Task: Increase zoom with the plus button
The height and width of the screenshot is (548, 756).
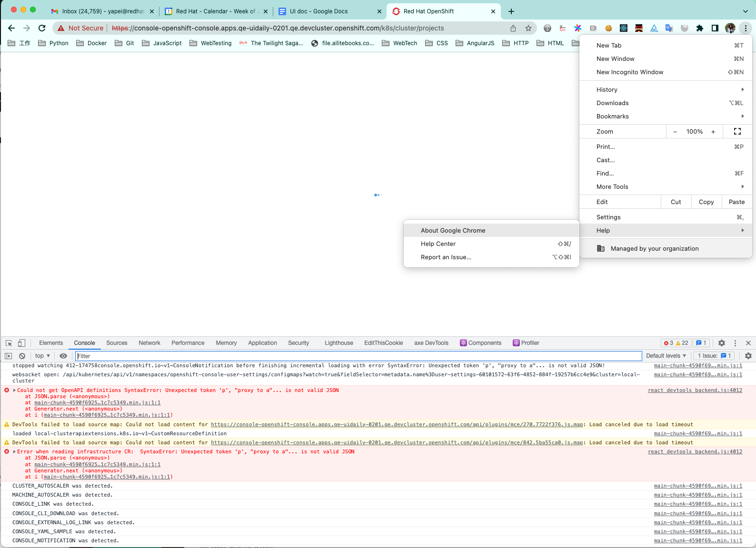Action: 713,131
